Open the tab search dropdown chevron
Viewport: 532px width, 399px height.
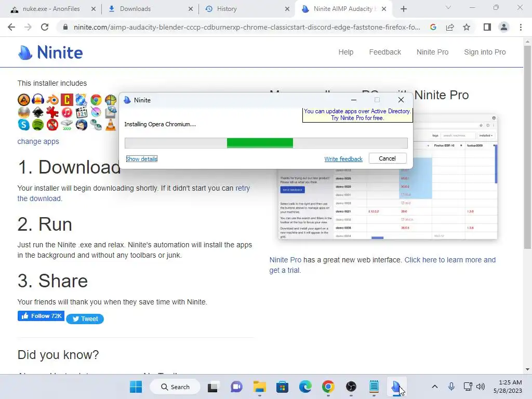(448, 7)
